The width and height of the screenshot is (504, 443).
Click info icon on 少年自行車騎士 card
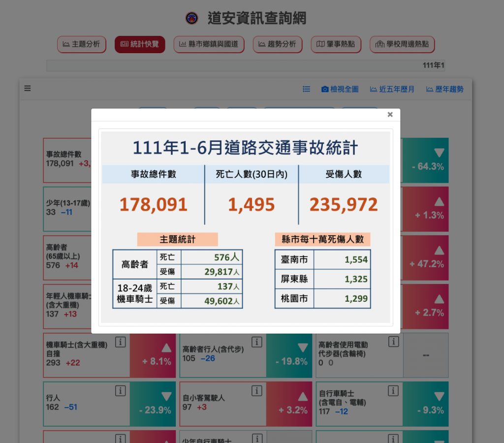(257, 439)
